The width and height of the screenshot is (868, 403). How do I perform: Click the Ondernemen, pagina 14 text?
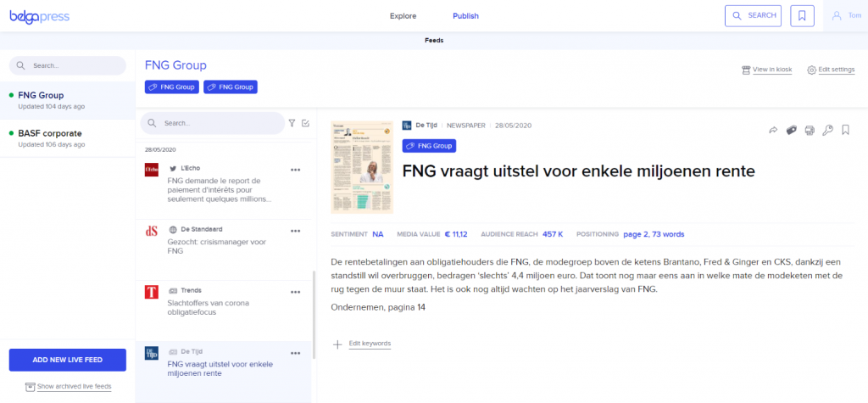pos(378,306)
